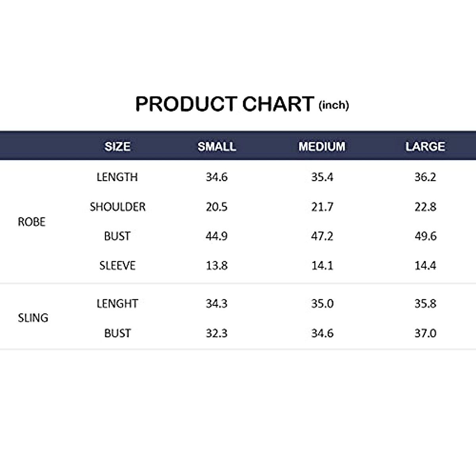
Task: Click the (inch) unit label
Action: click(x=334, y=105)
